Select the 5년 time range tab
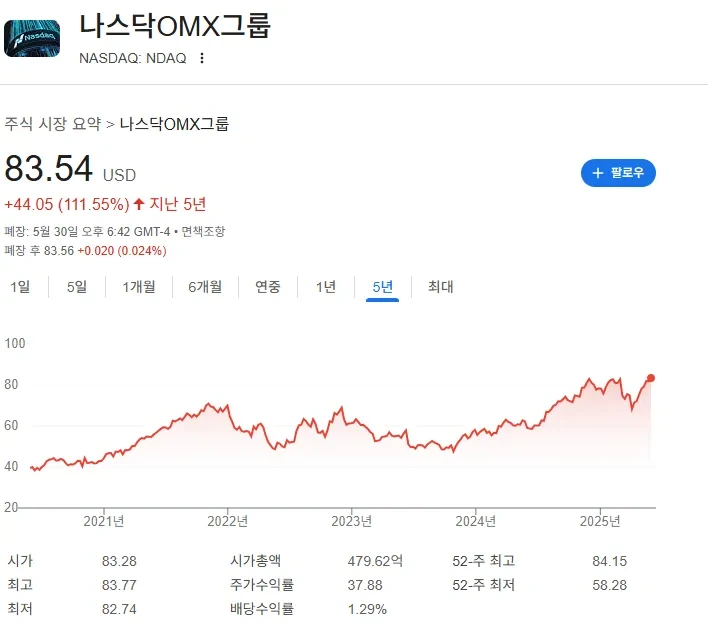The image size is (708, 631). (382, 286)
